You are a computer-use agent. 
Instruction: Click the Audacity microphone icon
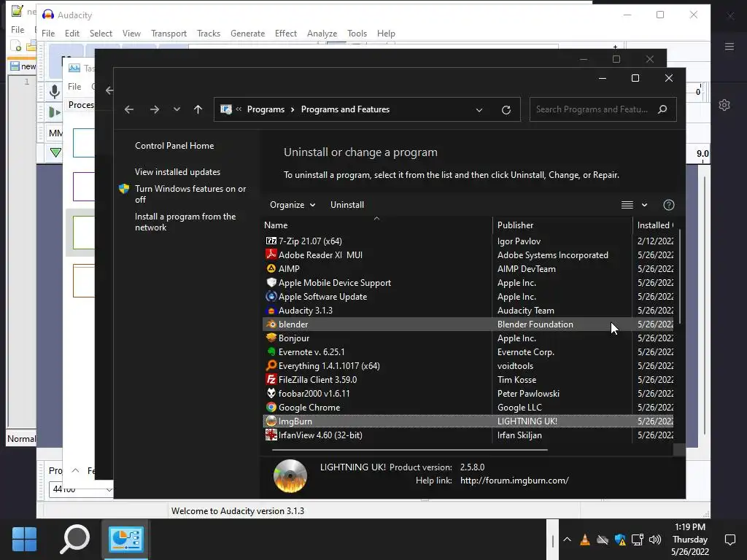(54, 91)
